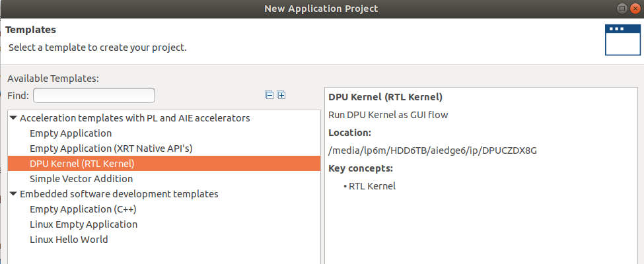The width and height of the screenshot is (644, 264).
Task: Click the DPUCZDX8G location path text
Action: point(432,150)
